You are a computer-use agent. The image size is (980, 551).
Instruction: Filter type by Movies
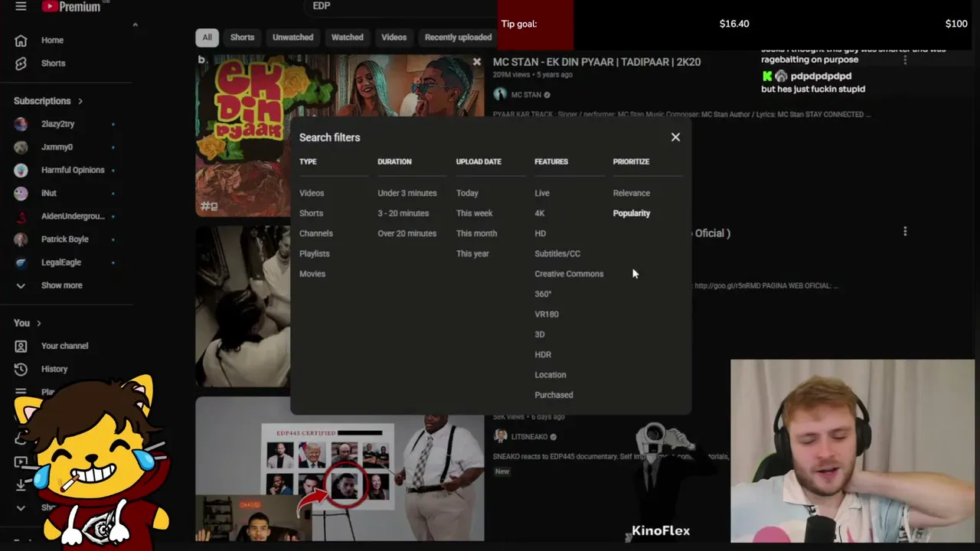pos(312,273)
